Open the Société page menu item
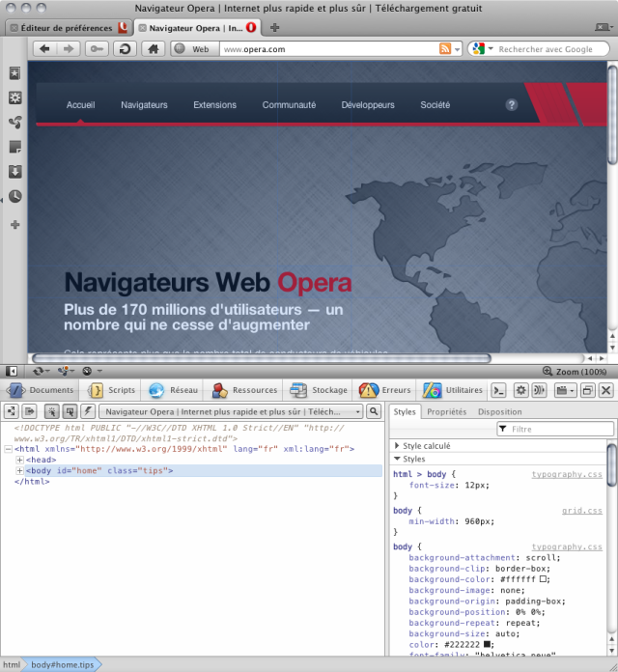Viewport: 618px width, 672px height. tap(435, 105)
